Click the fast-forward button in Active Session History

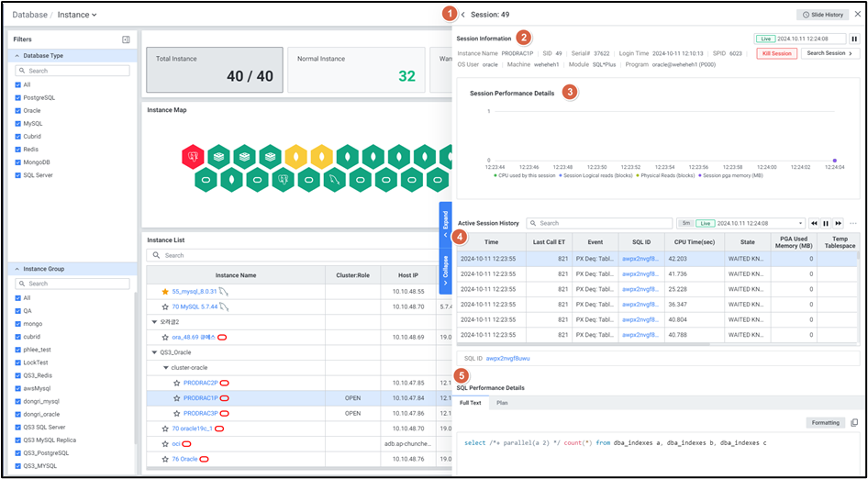click(x=838, y=223)
